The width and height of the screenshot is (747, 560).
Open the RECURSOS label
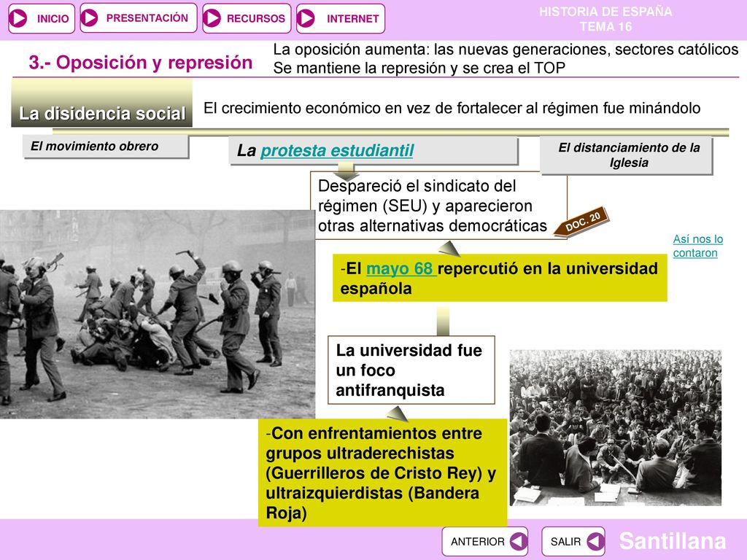[256, 18]
